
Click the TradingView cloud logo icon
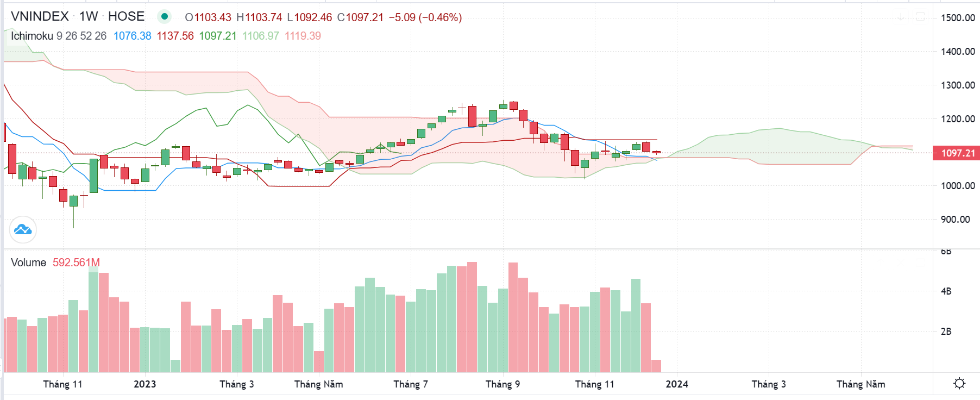click(23, 230)
